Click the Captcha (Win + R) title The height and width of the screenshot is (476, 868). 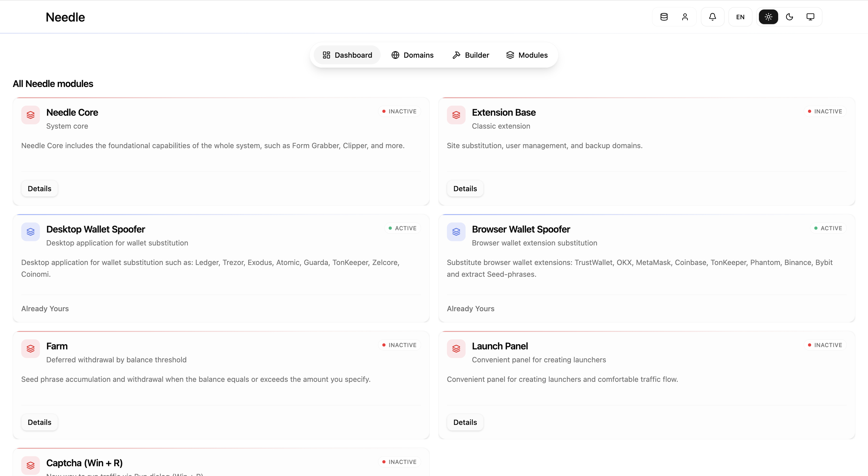84,463
